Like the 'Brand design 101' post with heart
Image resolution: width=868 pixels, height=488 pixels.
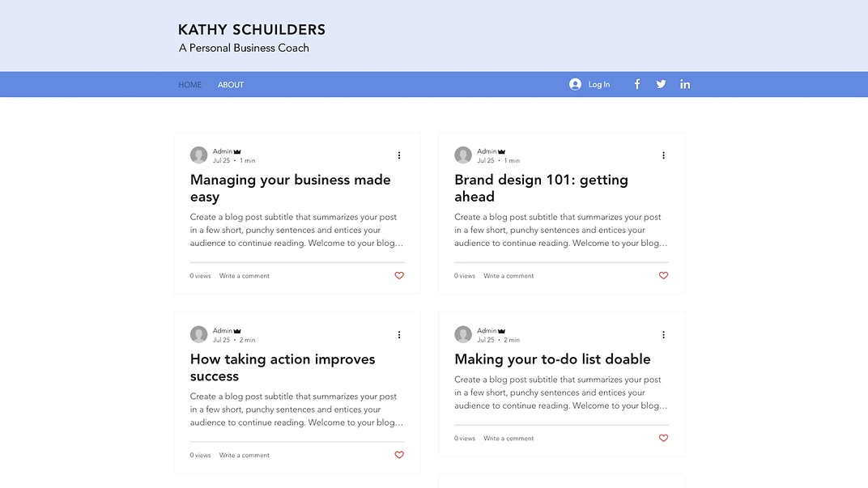pos(663,276)
